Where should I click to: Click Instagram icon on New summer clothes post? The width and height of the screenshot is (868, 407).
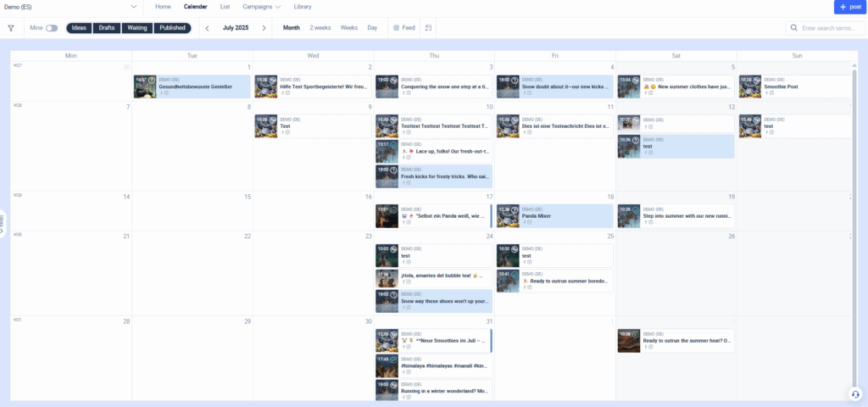point(650,93)
